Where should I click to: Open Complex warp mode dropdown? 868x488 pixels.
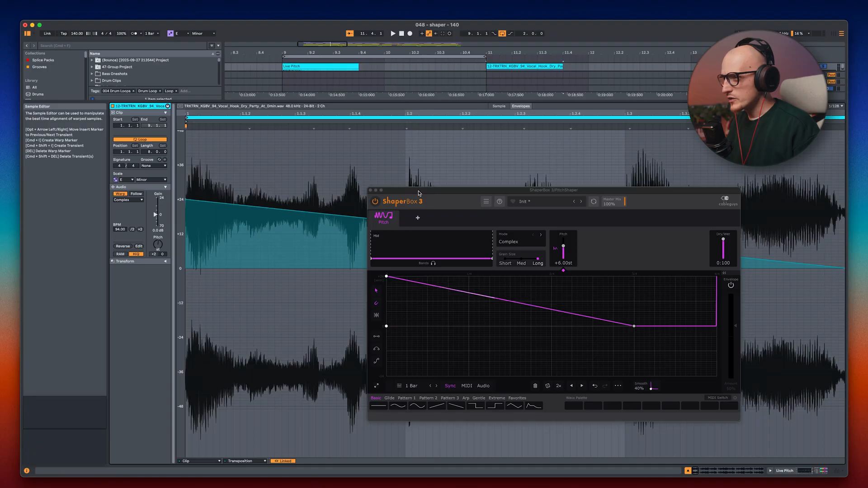pyautogui.click(x=128, y=200)
